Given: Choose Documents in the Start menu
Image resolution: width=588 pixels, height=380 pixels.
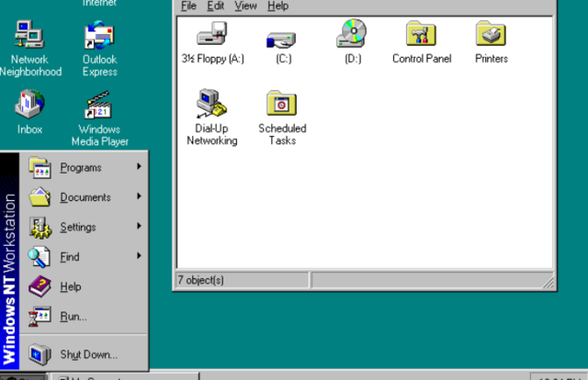Looking at the screenshot, I should (x=85, y=197).
